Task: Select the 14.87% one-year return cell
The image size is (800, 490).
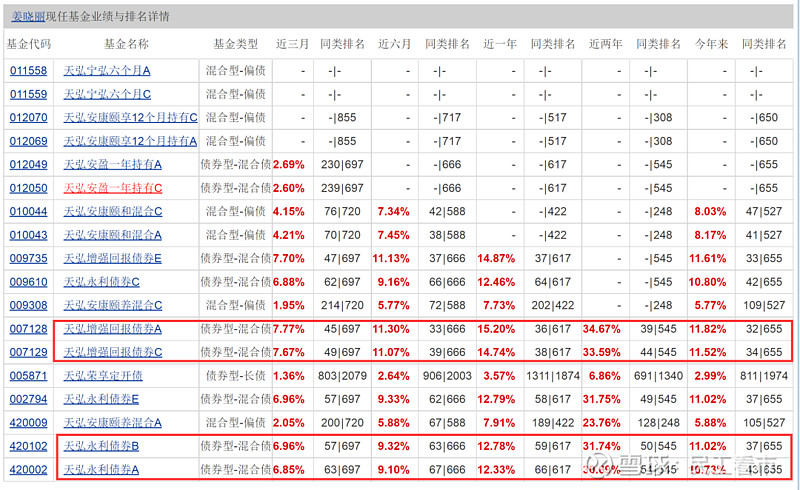Action: pos(496,258)
